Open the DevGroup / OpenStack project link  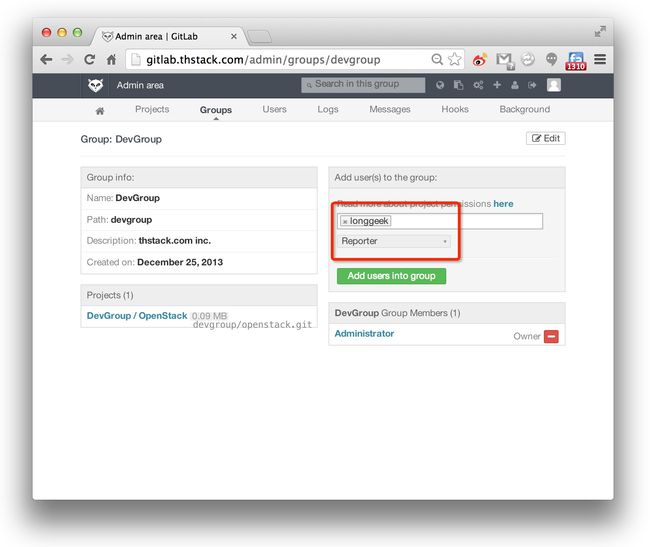pyautogui.click(x=137, y=316)
